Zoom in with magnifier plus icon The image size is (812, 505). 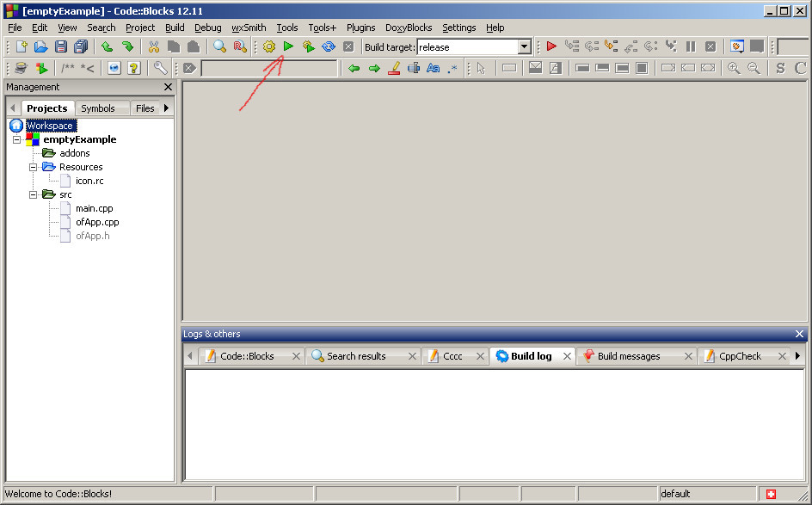coord(734,68)
